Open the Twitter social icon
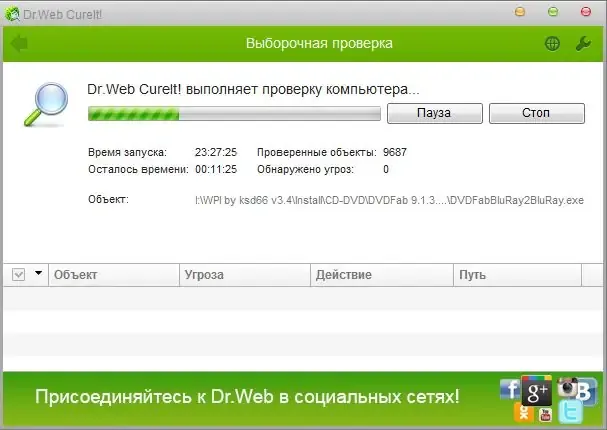The image size is (607, 430). click(570, 413)
